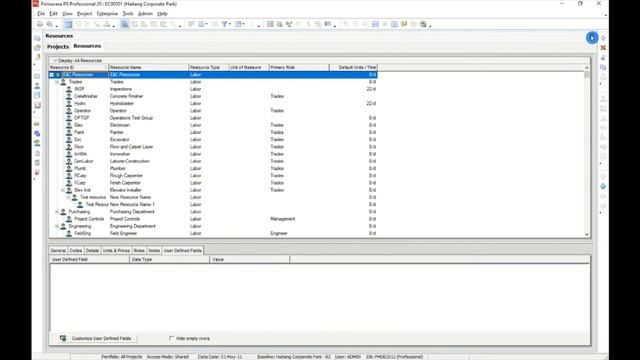This screenshot has height=360, width=640.
Task: Click the Default Units / Time column header
Action: tap(353, 67)
